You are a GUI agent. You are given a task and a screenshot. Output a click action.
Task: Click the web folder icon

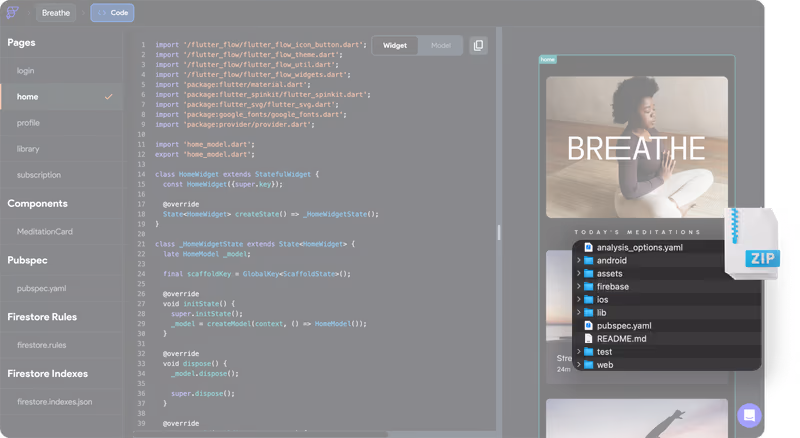click(588, 364)
